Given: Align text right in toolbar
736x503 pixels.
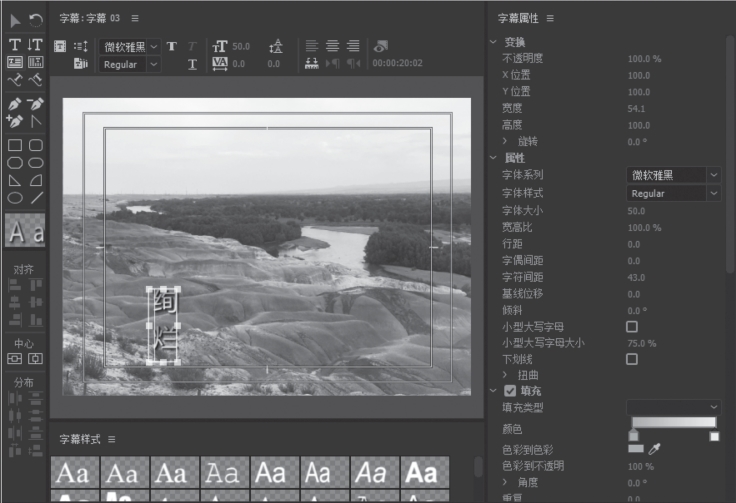Looking at the screenshot, I should click(x=353, y=46).
